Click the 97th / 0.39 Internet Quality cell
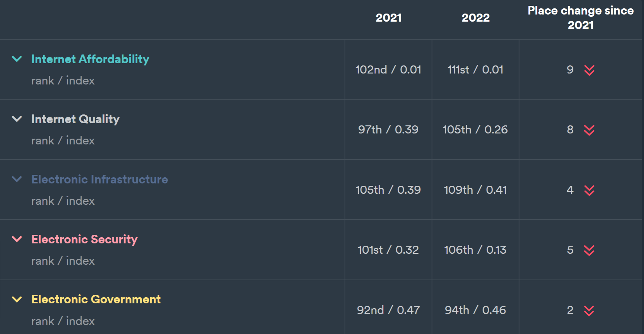This screenshot has height=334, width=644. point(388,130)
